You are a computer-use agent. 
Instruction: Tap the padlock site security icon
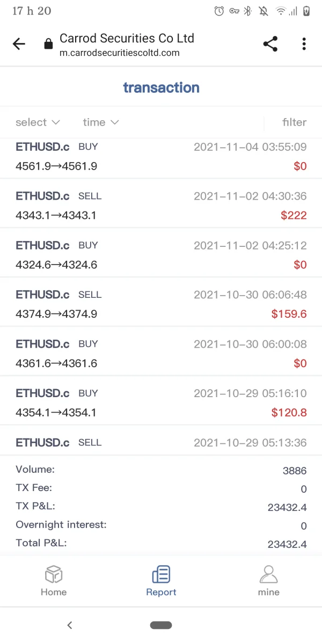(49, 45)
